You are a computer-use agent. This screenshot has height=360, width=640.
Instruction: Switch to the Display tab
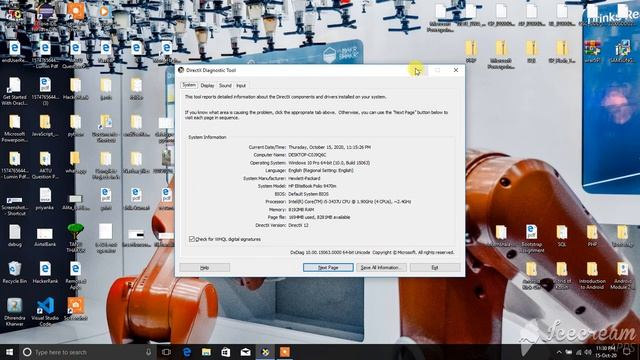(207, 85)
